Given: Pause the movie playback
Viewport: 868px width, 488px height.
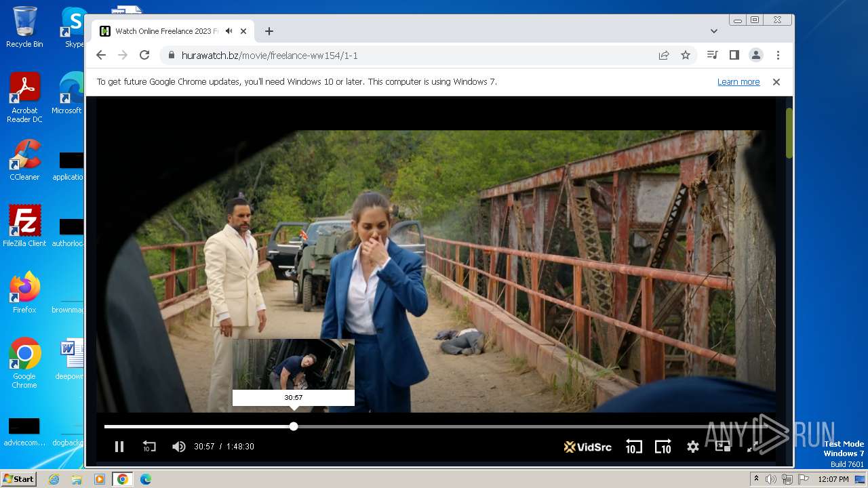Looking at the screenshot, I should [x=119, y=447].
